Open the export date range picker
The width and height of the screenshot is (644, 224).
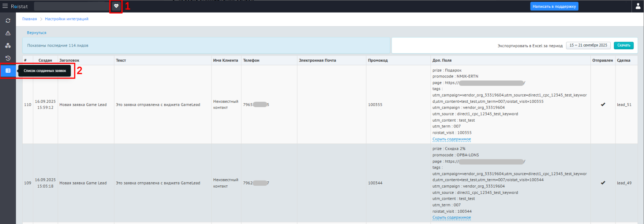coord(588,45)
